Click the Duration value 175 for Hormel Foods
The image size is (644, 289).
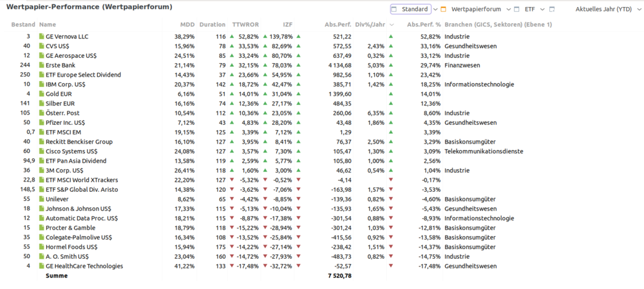click(220, 247)
